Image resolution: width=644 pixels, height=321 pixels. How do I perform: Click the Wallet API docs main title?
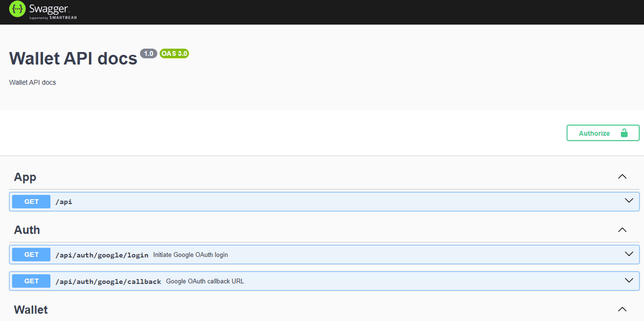tap(74, 58)
